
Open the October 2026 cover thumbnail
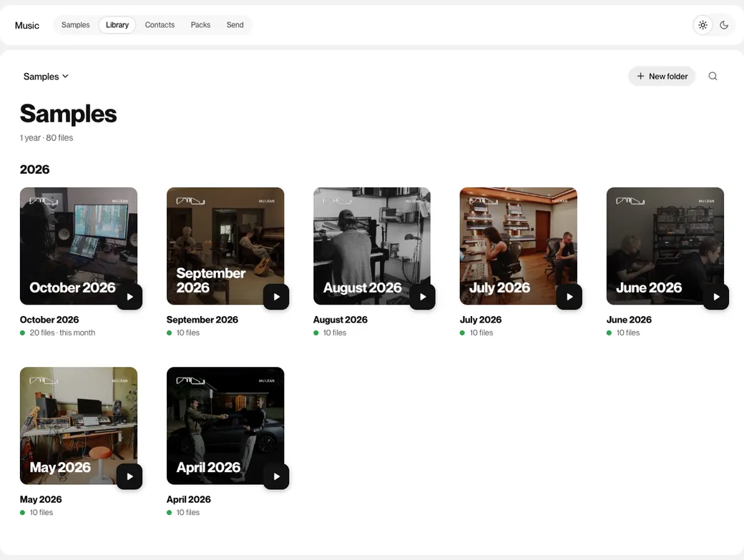click(79, 246)
